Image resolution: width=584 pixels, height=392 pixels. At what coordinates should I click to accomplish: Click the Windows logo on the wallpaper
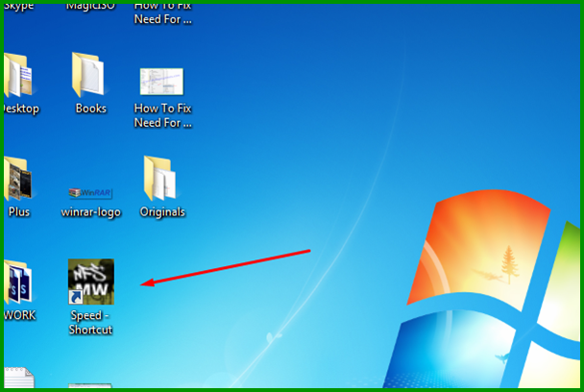coord(490,288)
